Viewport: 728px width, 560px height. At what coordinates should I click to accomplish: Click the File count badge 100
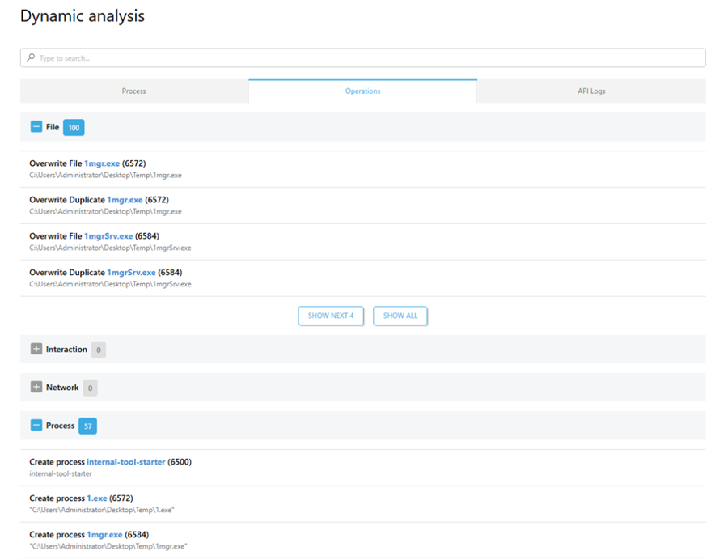click(x=74, y=128)
